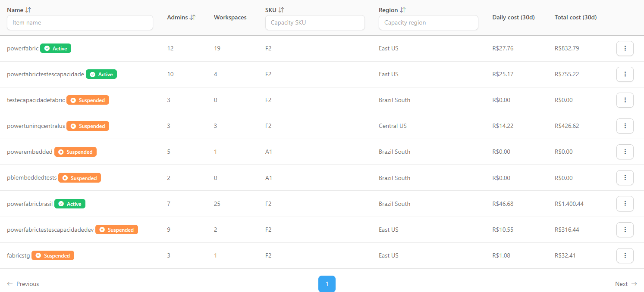Click Suspended badge on powerfabrictestescapacidadedev
Screen dimensions: 644x292
point(116,230)
